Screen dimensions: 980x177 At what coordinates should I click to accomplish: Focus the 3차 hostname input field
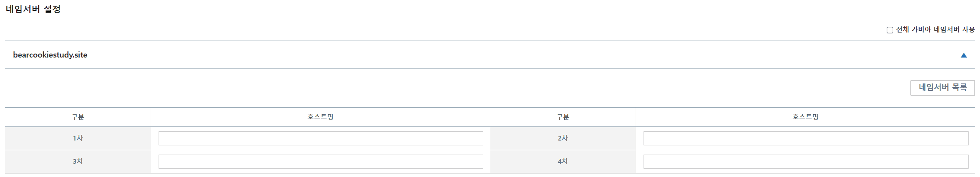click(321, 162)
